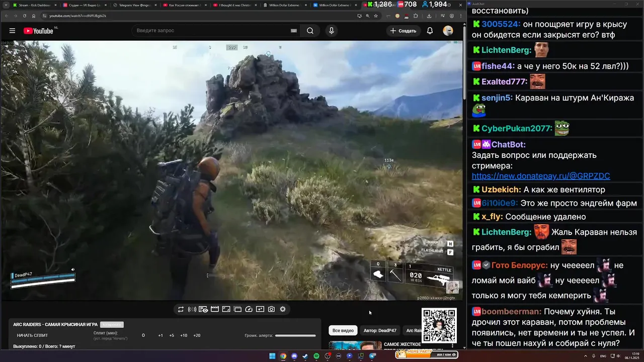Open the enhancer settings gear icon
Image resolution: width=644 pixels, height=362 pixels.
(x=283, y=309)
